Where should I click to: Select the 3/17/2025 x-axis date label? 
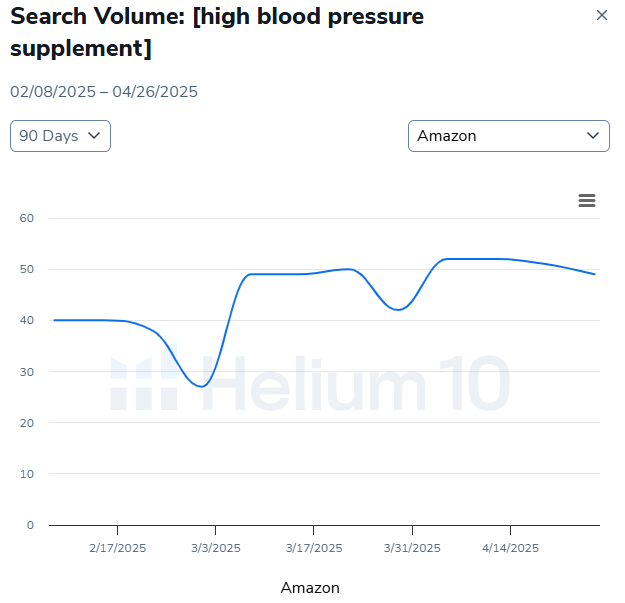coord(314,548)
